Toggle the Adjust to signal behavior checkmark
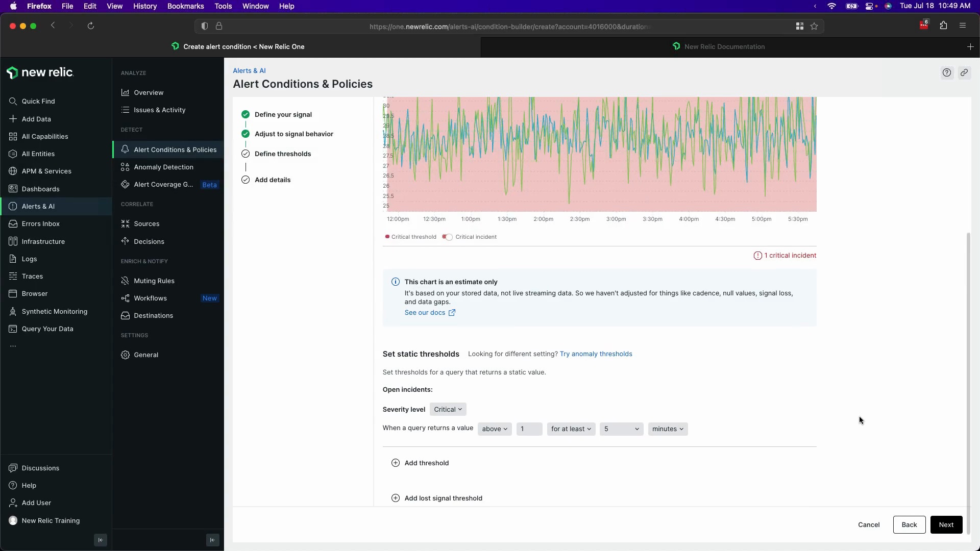Viewport: 980px width, 551px height. (x=246, y=134)
